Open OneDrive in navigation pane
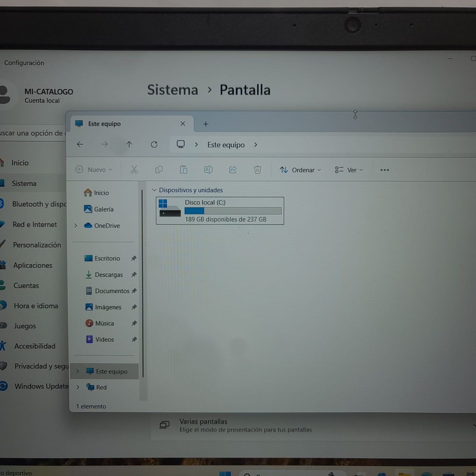The image size is (476, 476). tap(102, 226)
